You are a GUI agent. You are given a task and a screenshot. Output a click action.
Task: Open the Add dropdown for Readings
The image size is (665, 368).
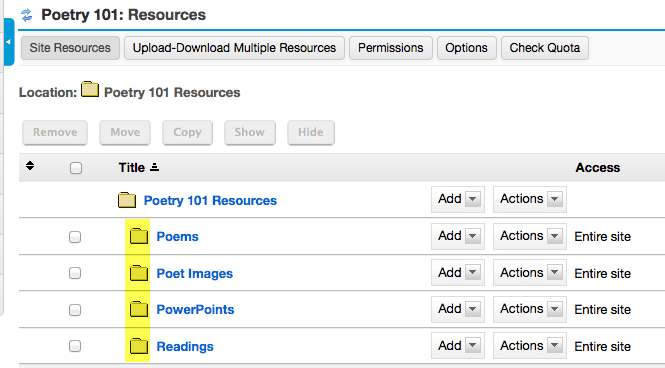[x=458, y=346]
